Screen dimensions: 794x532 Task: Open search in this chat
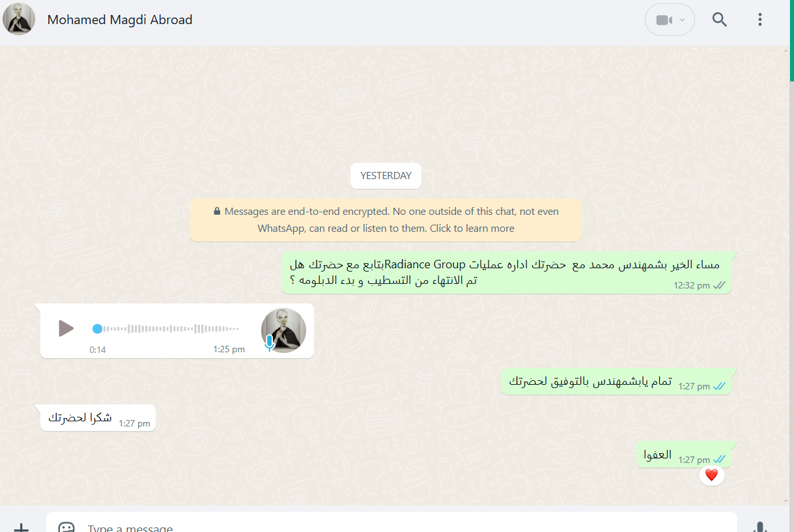(x=719, y=20)
